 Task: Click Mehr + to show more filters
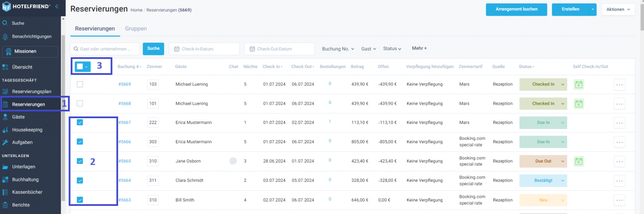[x=419, y=48]
